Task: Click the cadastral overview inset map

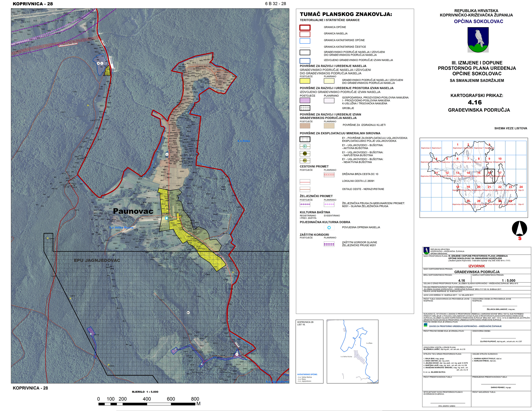Action: (353, 352)
